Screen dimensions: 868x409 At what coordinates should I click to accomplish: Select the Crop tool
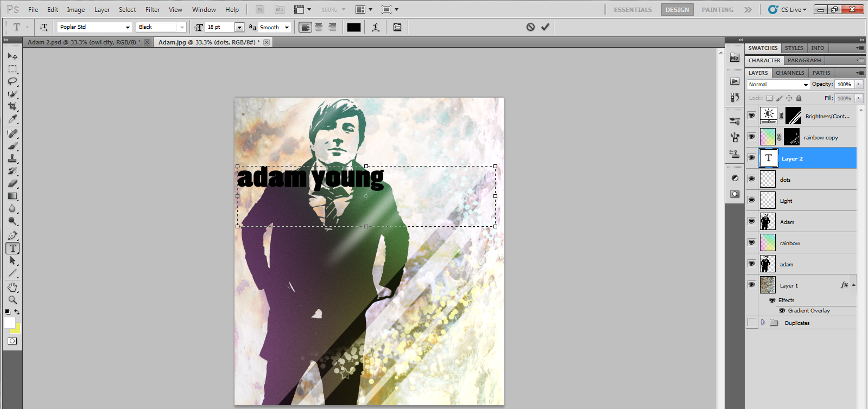coord(12,106)
